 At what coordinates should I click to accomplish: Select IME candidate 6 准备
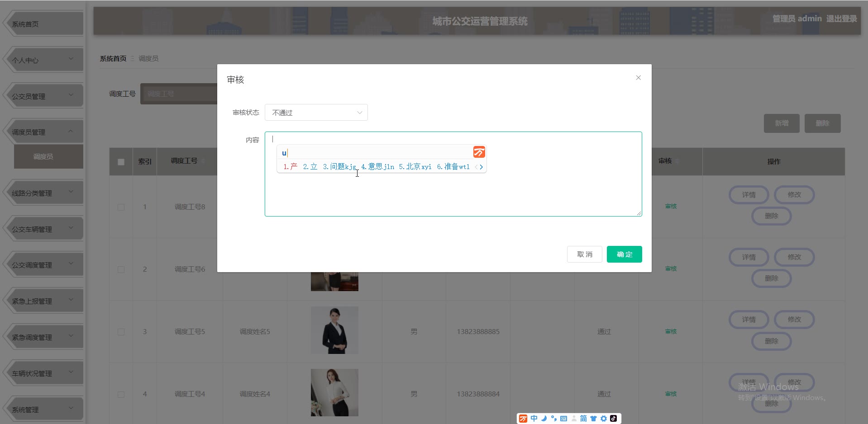point(453,167)
